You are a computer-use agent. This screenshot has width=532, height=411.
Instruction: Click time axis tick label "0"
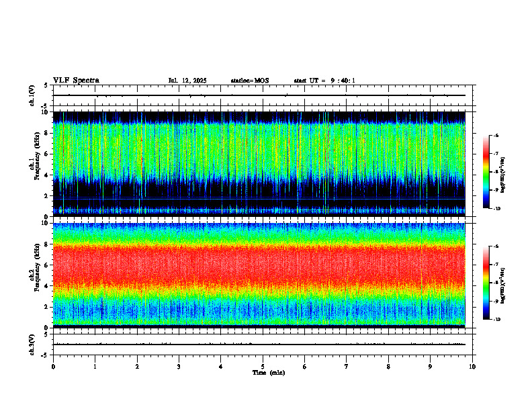pyautogui.click(x=53, y=367)
